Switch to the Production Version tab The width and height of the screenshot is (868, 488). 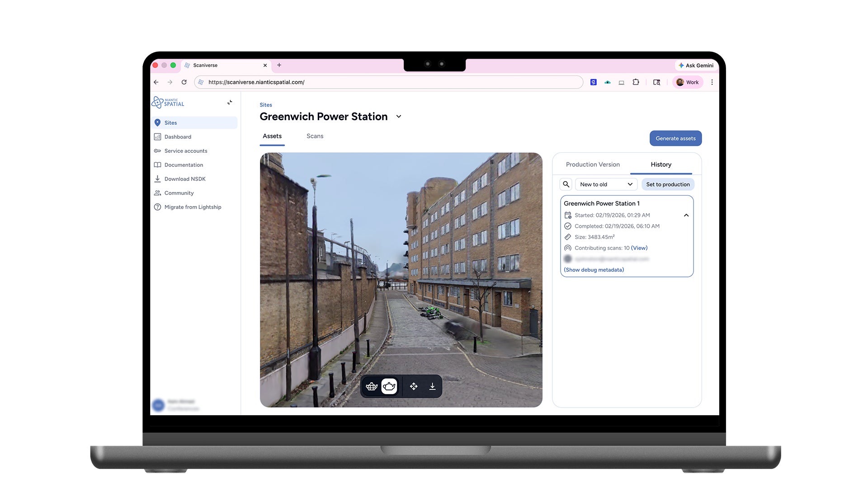593,164
